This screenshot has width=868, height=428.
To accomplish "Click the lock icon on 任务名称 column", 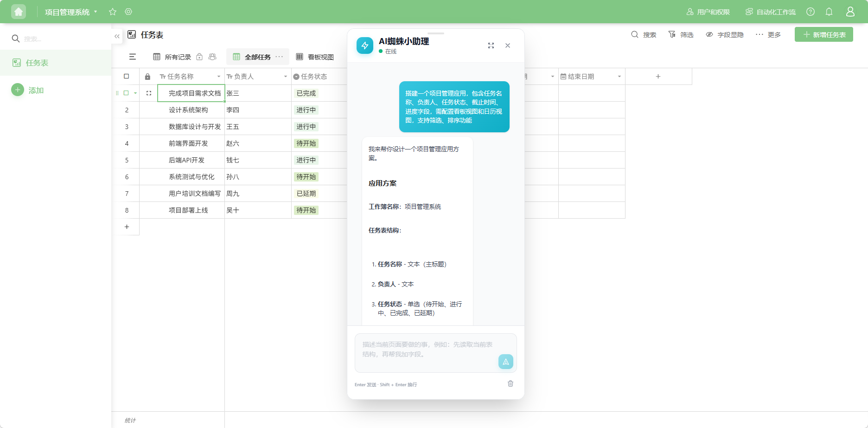I will [147, 76].
